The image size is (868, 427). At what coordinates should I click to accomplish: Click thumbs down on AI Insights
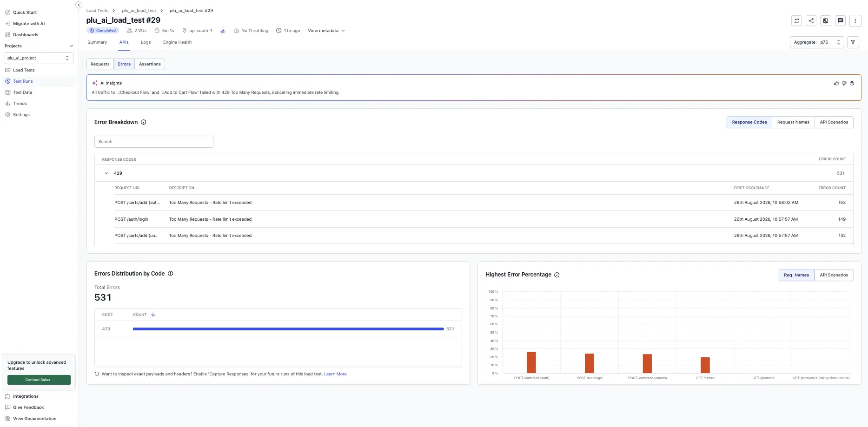(x=844, y=83)
